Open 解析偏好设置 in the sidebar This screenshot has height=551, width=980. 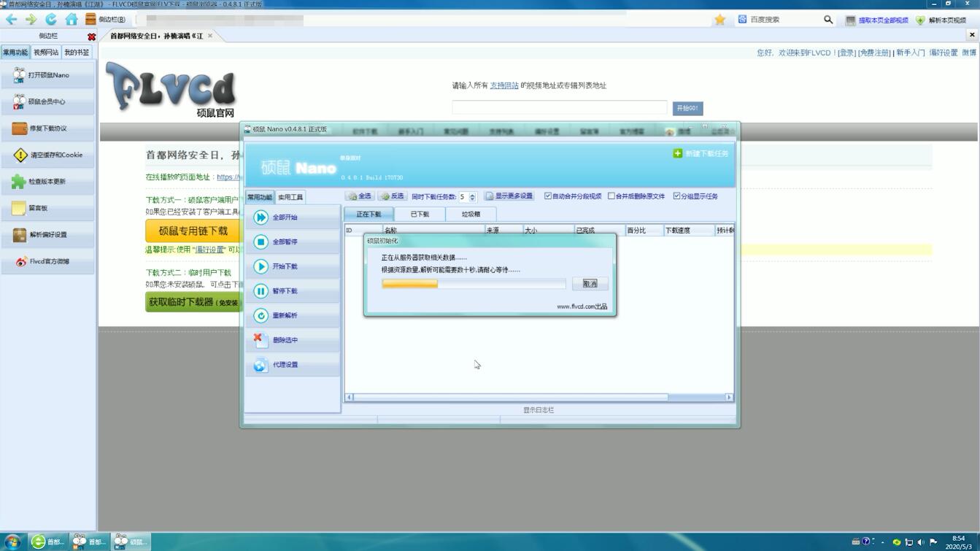(48, 234)
